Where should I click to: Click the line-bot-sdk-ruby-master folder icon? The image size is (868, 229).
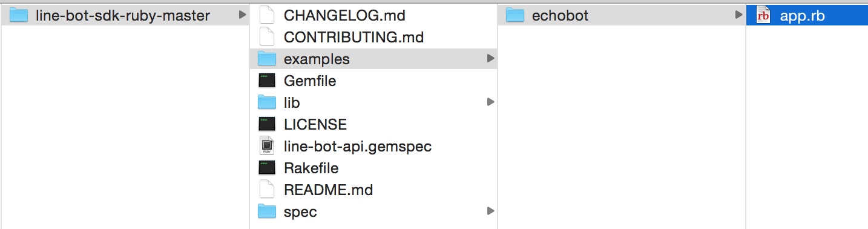(x=19, y=15)
